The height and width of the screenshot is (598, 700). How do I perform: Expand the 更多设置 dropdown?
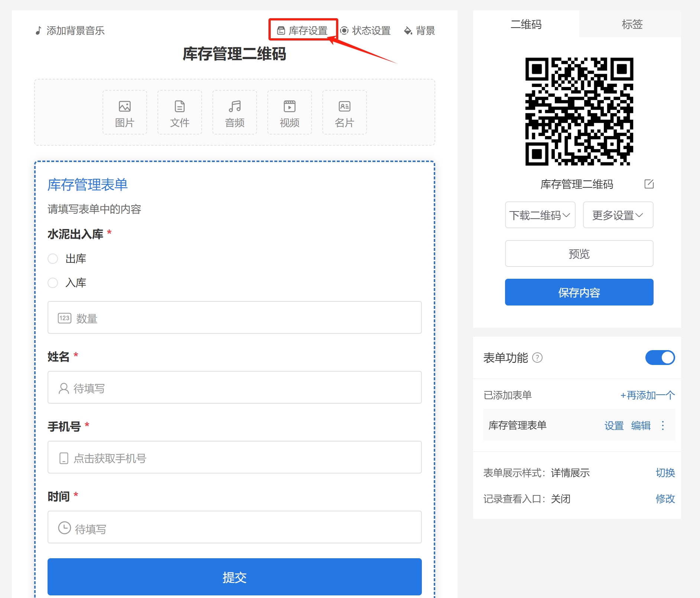tap(618, 215)
